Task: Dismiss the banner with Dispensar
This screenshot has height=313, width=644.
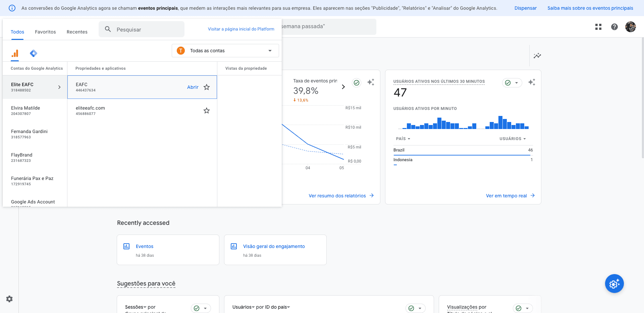Action: [526, 8]
